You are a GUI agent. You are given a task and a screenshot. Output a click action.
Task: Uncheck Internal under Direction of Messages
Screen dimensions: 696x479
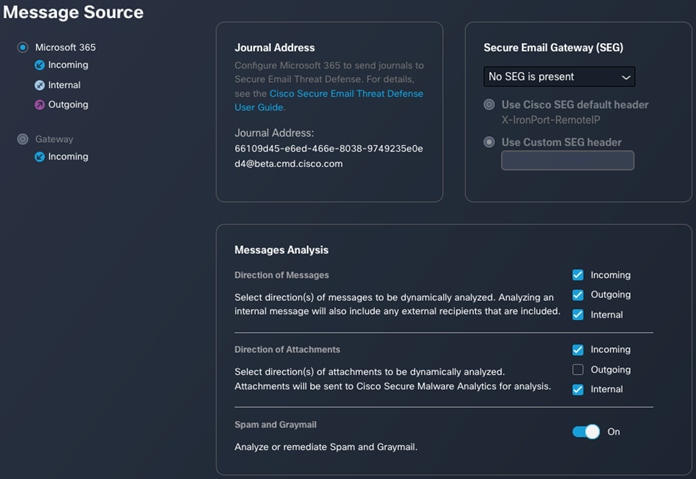click(577, 315)
